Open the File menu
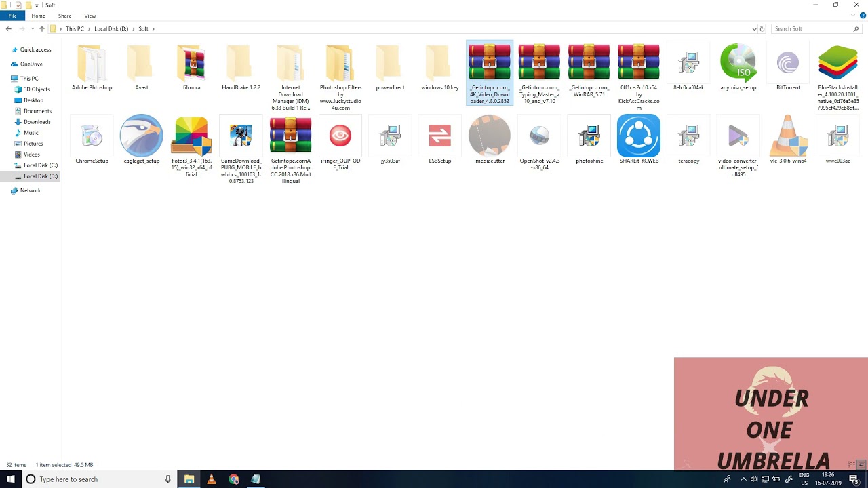868x488 pixels. (12, 16)
